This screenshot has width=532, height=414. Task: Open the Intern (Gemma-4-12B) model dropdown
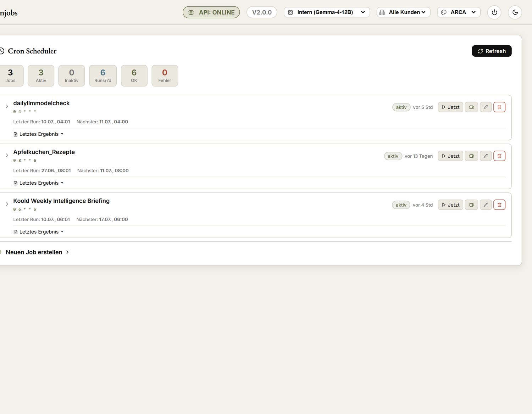327,12
